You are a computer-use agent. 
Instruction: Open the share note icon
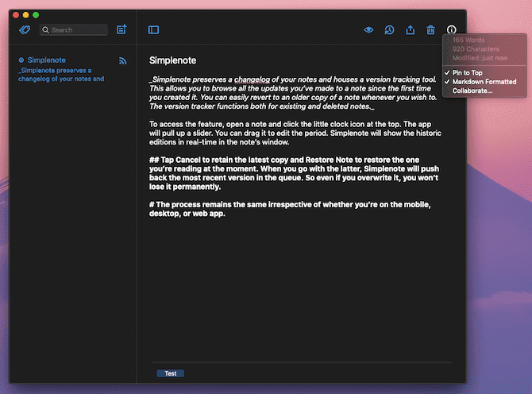411,30
